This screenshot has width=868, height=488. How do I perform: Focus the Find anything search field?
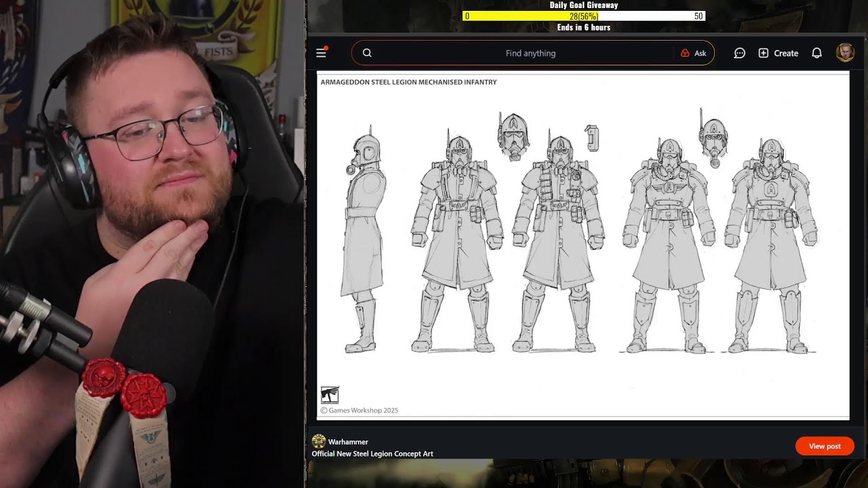tap(532, 53)
